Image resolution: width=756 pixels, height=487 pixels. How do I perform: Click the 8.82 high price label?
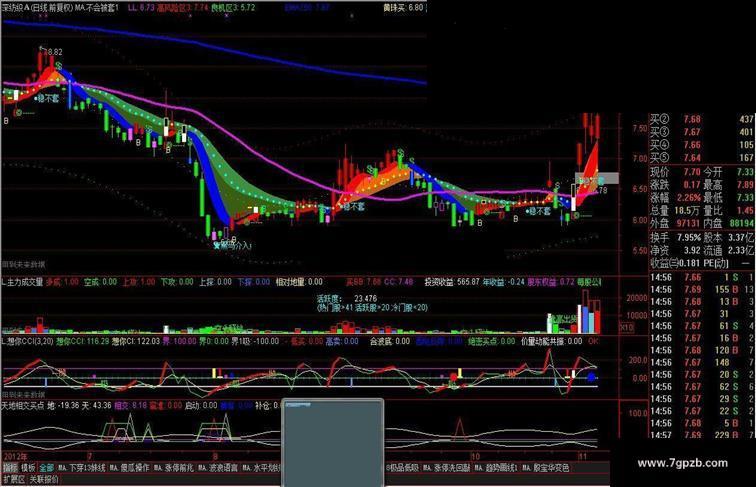click(54, 52)
